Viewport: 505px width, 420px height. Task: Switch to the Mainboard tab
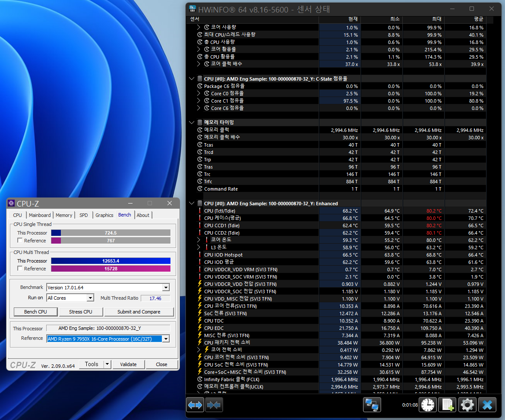(40, 215)
